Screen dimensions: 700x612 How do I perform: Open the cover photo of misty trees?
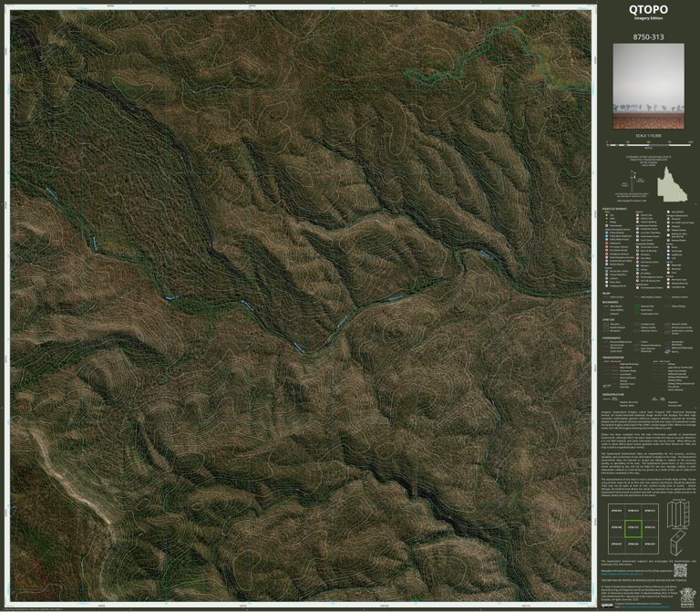[x=648, y=86]
